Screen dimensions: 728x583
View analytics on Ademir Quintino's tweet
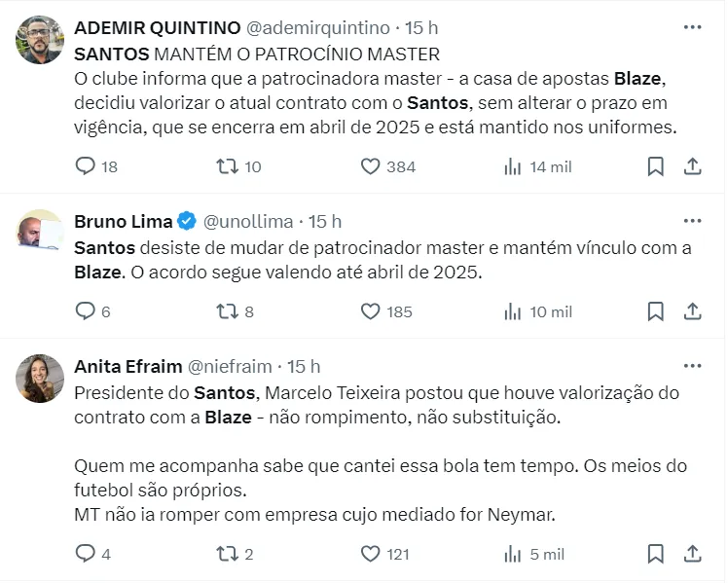[513, 166]
